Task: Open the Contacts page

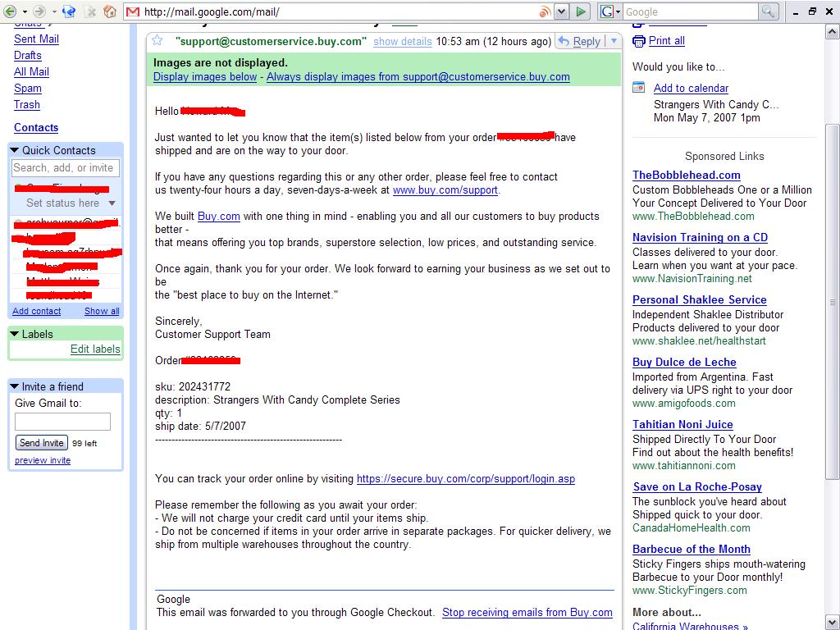Action: click(36, 127)
